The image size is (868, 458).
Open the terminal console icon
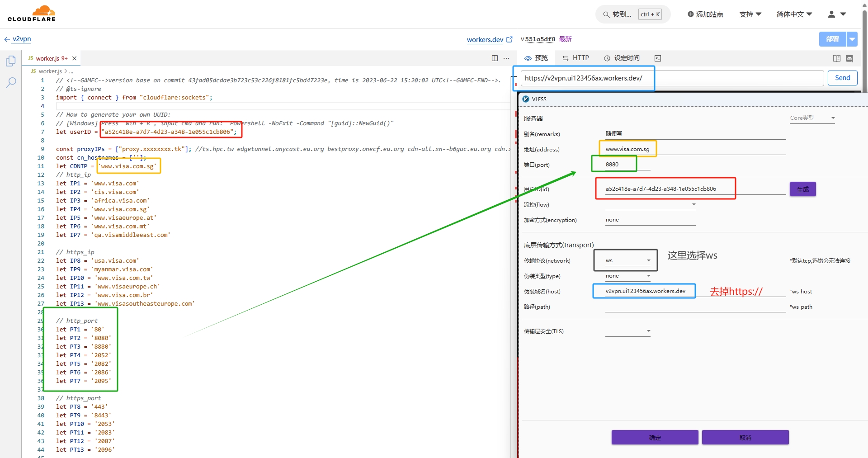[658, 58]
